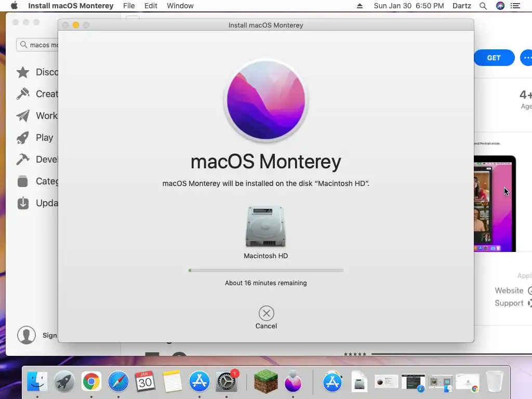Viewport: 532px width, 399px height.
Task: Open Google Chrome from the Dock
Action: [91, 381]
